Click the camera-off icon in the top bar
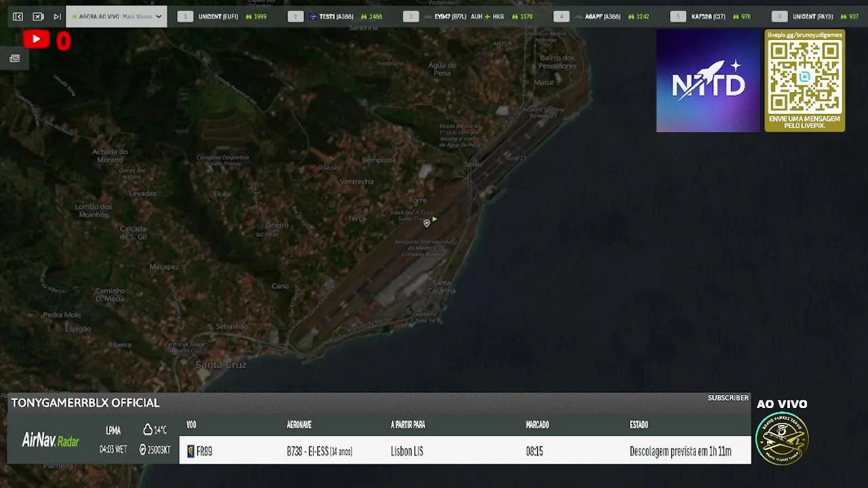The image size is (868, 488). 38,16
